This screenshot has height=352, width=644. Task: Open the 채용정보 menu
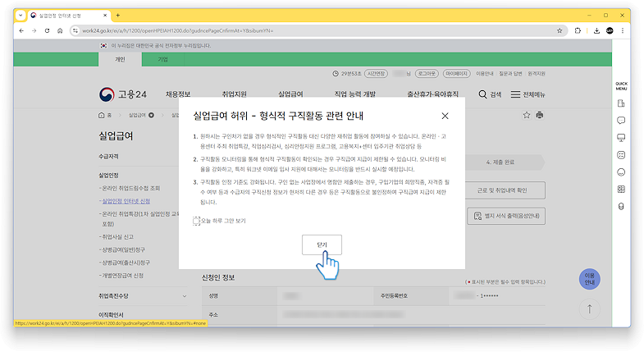pos(178,94)
